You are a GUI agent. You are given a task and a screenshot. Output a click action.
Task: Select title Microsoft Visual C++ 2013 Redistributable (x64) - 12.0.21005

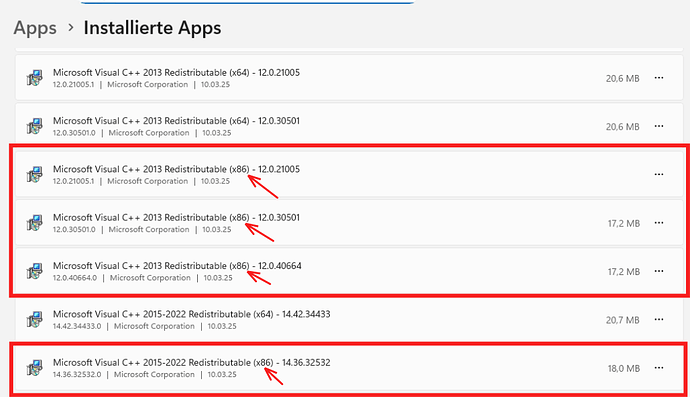[176, 73]
